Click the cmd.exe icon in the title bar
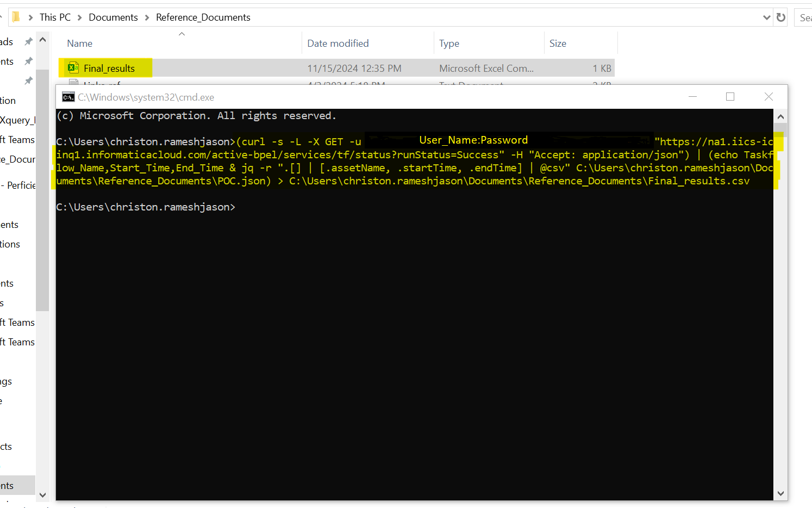This screenshot has width=812, height=508. tap(68, 97)
